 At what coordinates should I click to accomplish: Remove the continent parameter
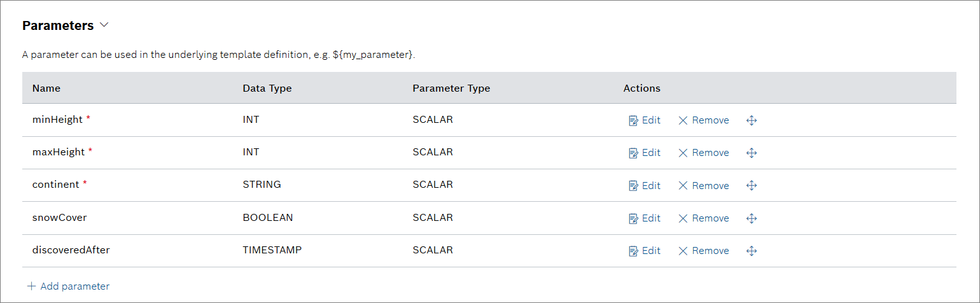click(703, 186)
